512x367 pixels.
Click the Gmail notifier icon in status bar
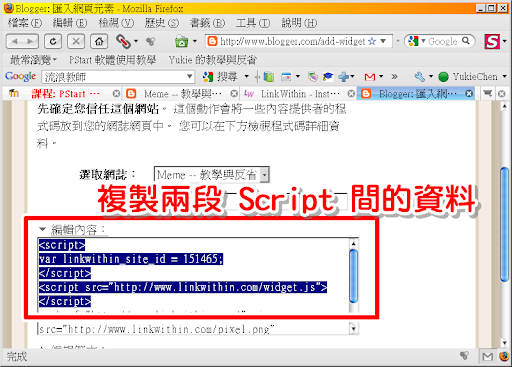487,357
